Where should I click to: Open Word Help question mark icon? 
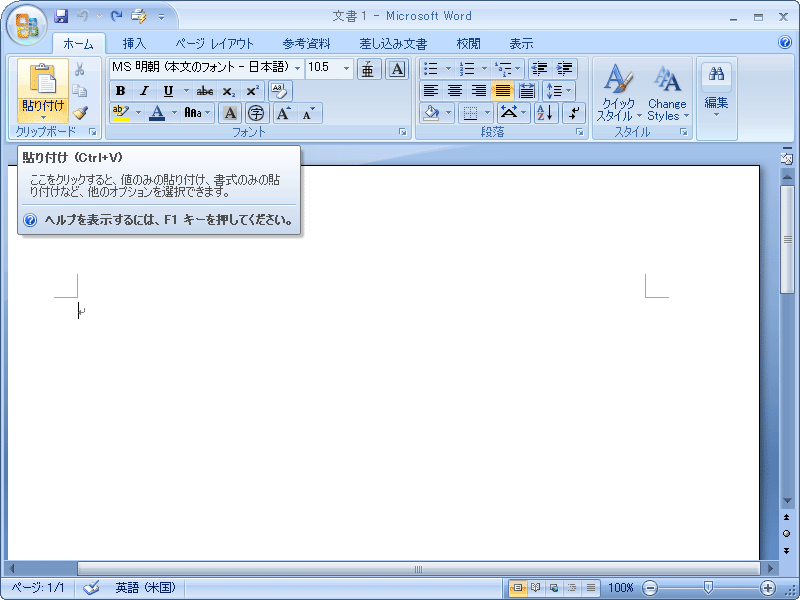point(786,42)
